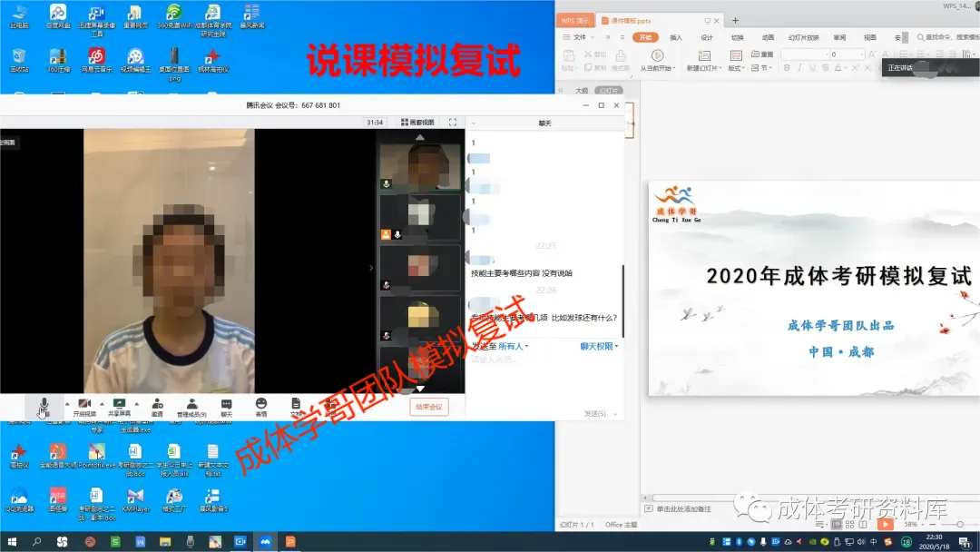Click 新建幻灯片 new slide icon
The height and width of the screenshot is (552, 980).
pos(704,55)
